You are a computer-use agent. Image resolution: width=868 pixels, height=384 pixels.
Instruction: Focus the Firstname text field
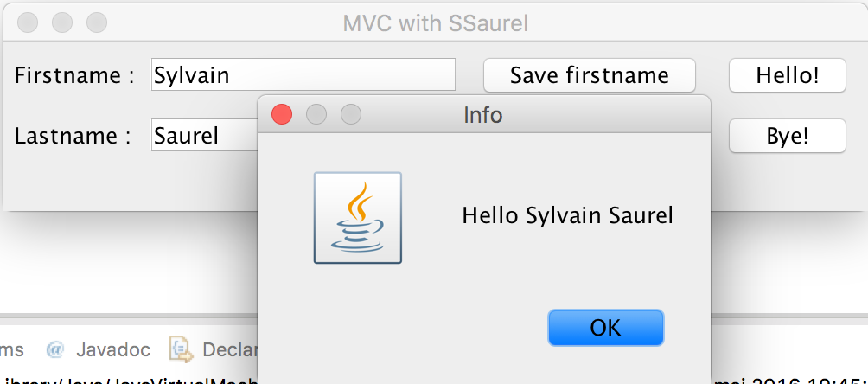click(303, 74)
